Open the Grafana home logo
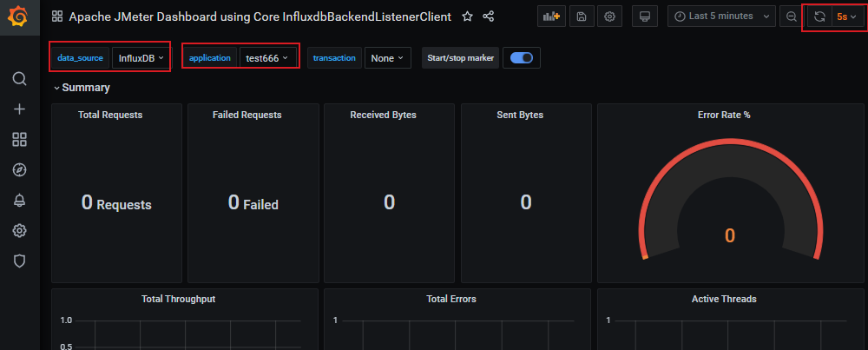868x350 pixels. pos(19,17)
